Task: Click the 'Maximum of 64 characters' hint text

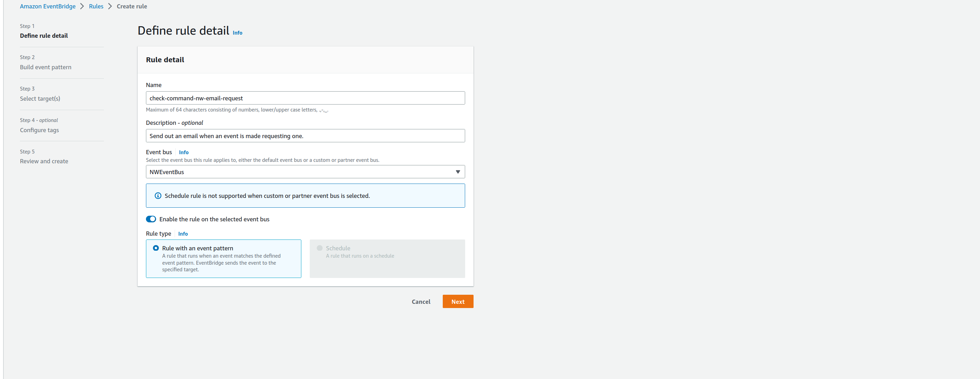Action: [x=237, y=110]
